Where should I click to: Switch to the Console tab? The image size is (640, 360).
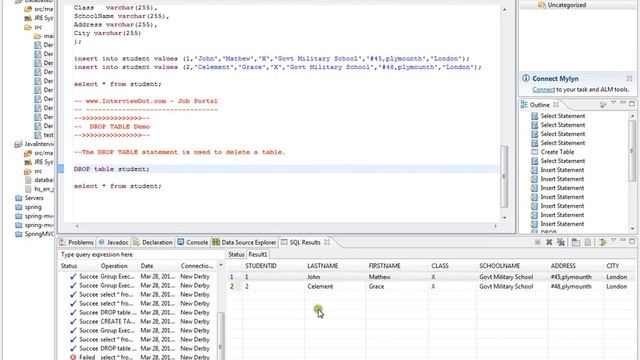click(193, 242)
